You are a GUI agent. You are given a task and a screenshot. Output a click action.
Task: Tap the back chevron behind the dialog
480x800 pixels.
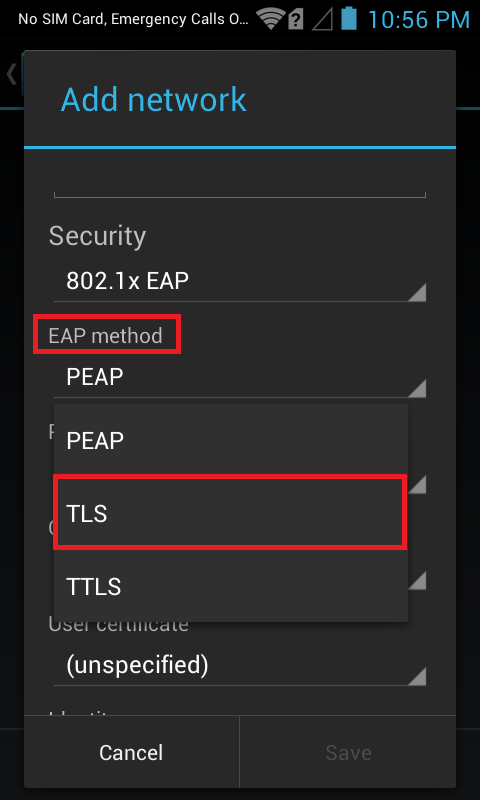11,74
